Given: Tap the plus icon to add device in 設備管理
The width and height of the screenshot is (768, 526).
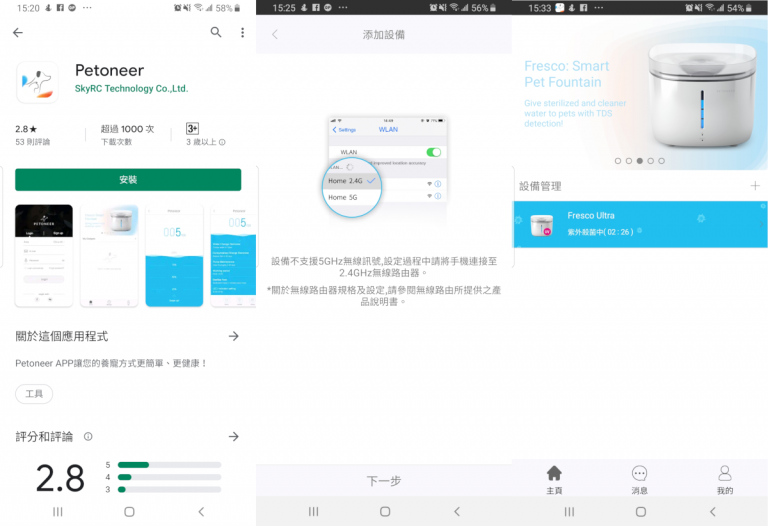Looking at the screenshot, I should pos(755,186).
